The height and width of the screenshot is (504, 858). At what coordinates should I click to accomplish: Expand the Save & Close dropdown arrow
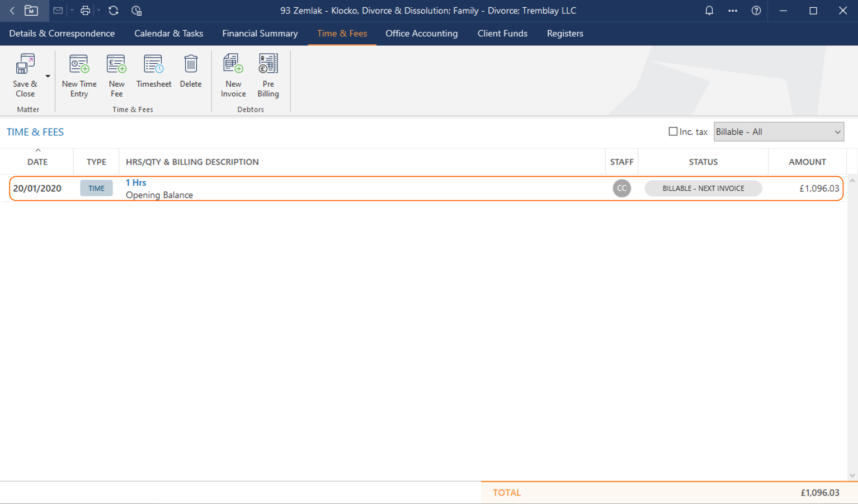[x=48, y=76]
